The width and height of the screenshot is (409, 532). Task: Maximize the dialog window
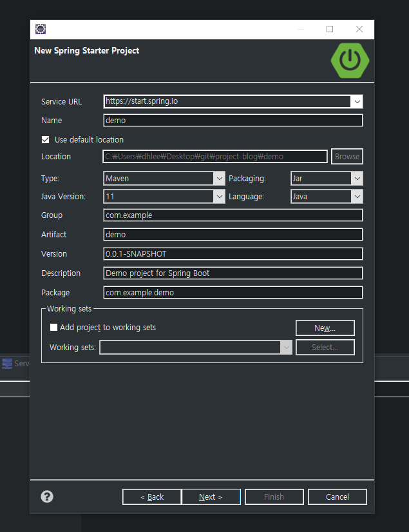[x=330, y=29]
